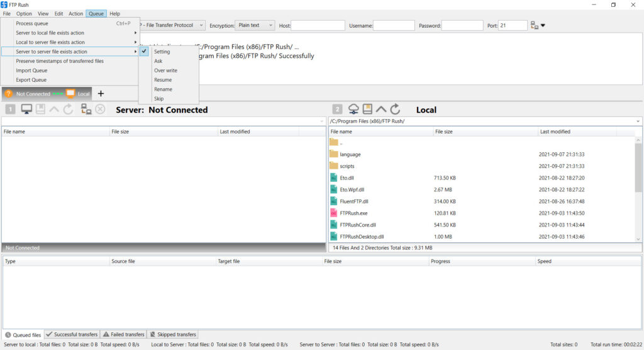Click the local computer icon in left pane toolbar
Viewport: 644px width, 350px height.
point(26,109)
